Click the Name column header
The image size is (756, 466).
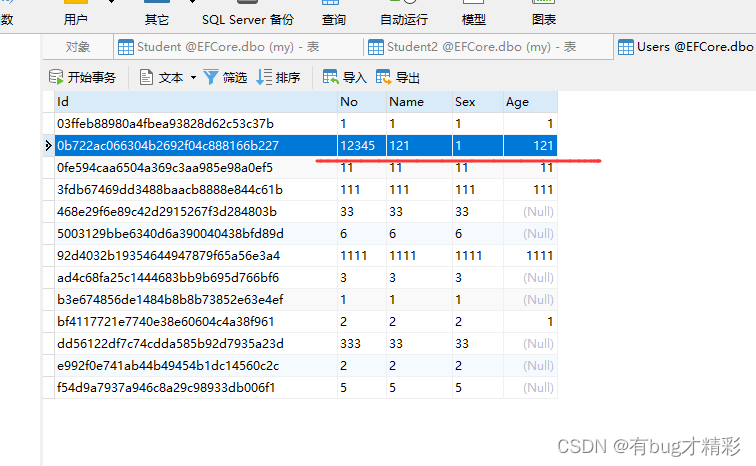tap(419, 102)
